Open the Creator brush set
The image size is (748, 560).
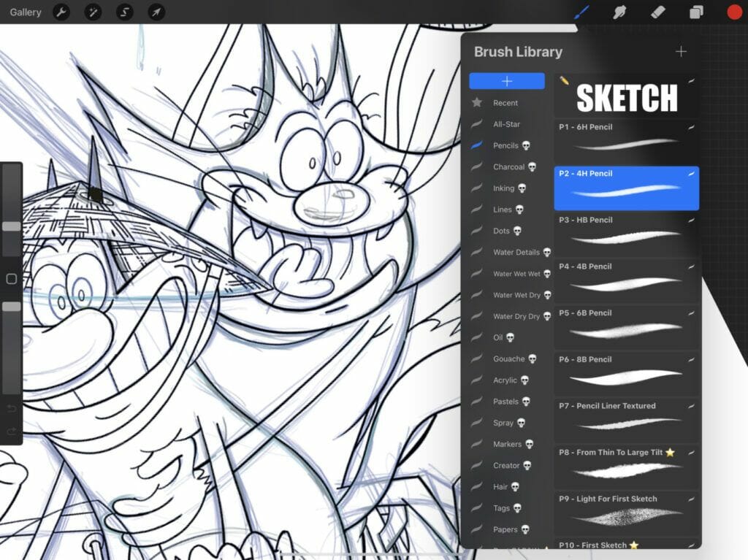pos(506,466)
